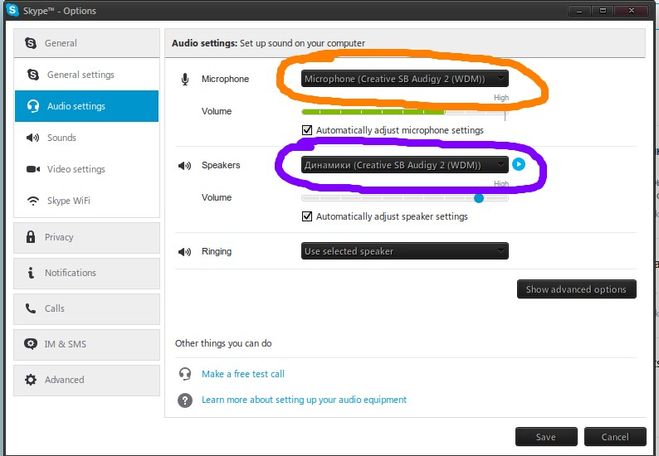This screenshot has height=456, width=659.
Task: Click the padlock icon next to Privacy
Action: [x=31, y=237]
